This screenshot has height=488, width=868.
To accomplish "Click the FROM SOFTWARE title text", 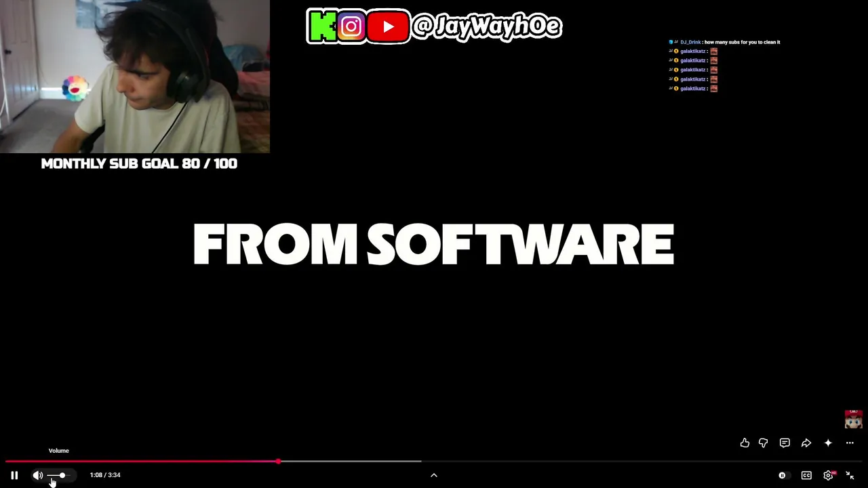I will pyautogui.click(x=433, y=244).
